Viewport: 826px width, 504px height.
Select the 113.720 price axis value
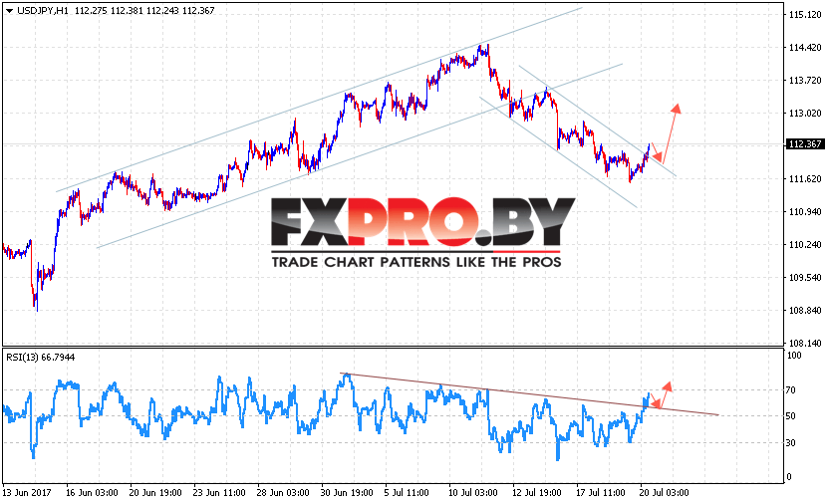pos(805,80)
